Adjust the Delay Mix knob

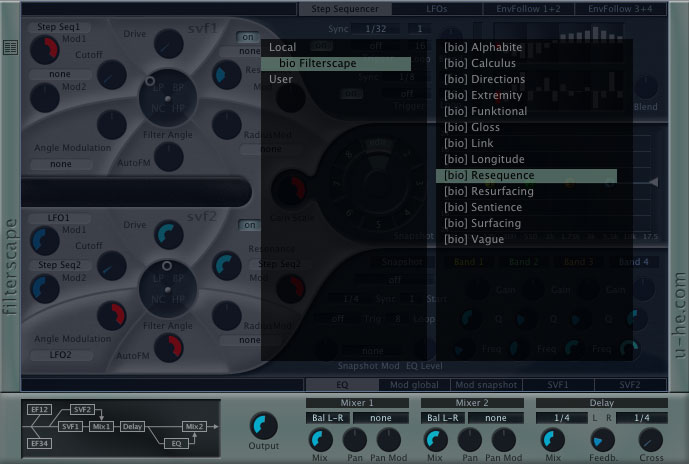tap(552, 440)
